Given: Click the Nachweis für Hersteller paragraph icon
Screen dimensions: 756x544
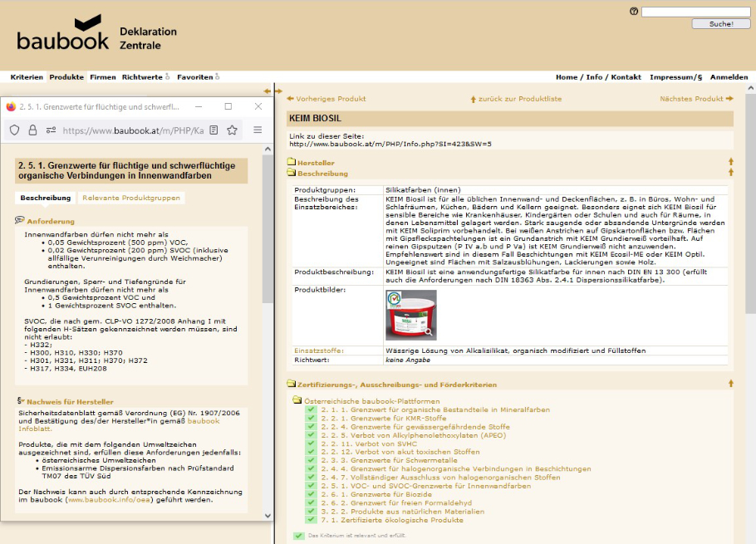Looking at the screenshot, I should [x=21, y=400].
